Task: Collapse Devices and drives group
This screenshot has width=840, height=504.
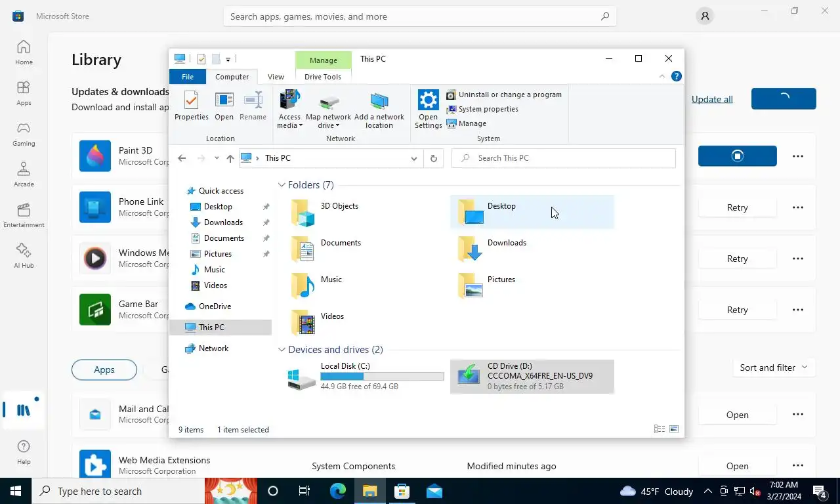Action: point(282,350)
